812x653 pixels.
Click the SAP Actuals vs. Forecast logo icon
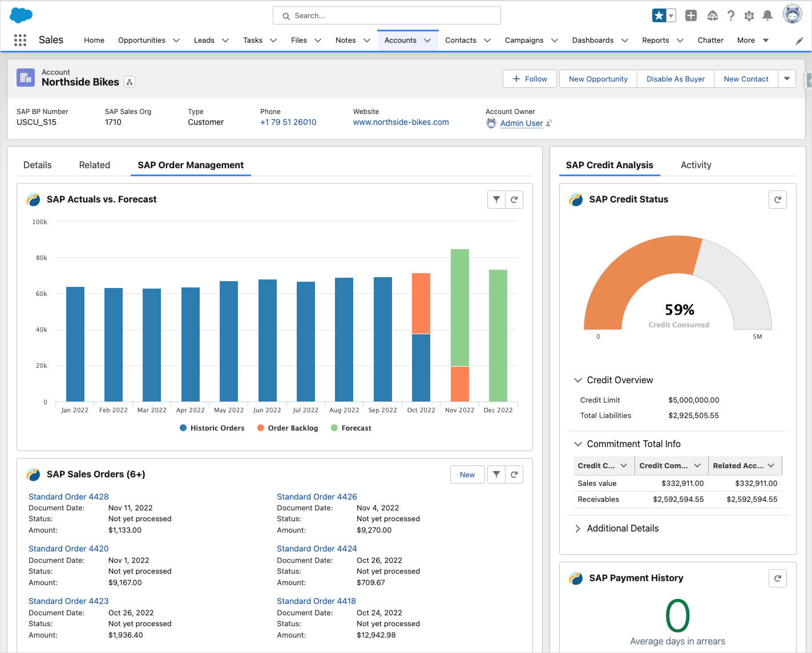(34, 200)
